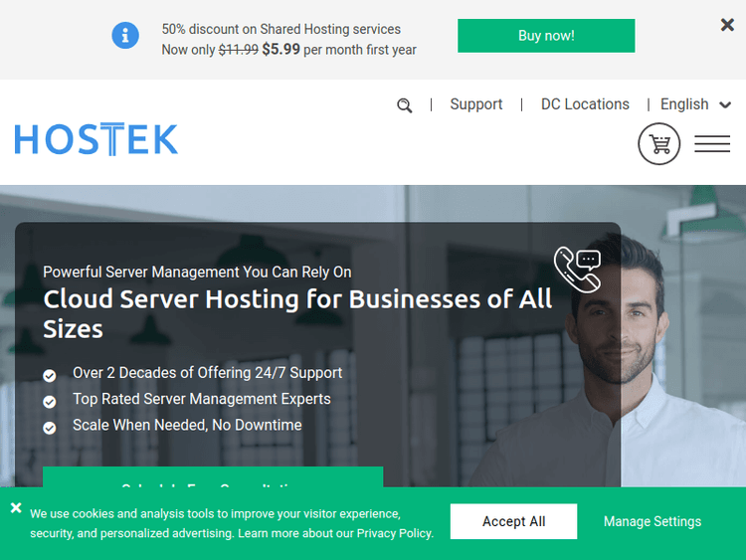This screenshot has height=560, width=746.
Task: Open the shopping cart
Action: 658,143
